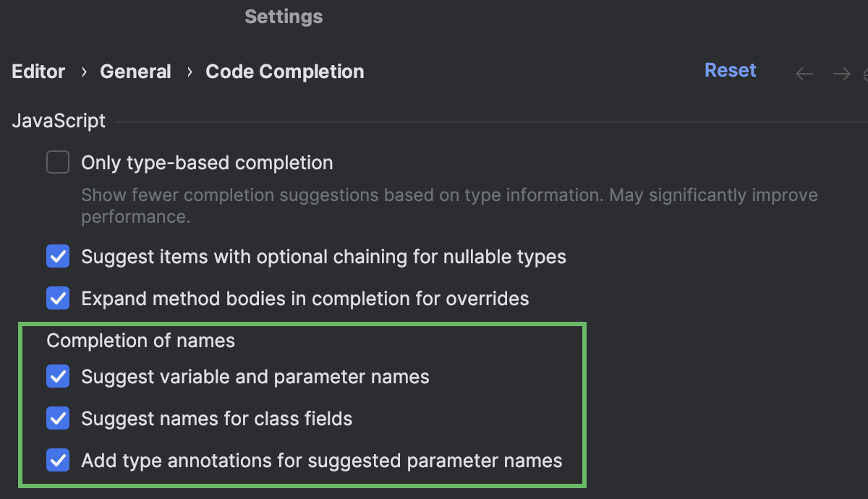Click the "Only type-based completion" text label

[207, 162]
